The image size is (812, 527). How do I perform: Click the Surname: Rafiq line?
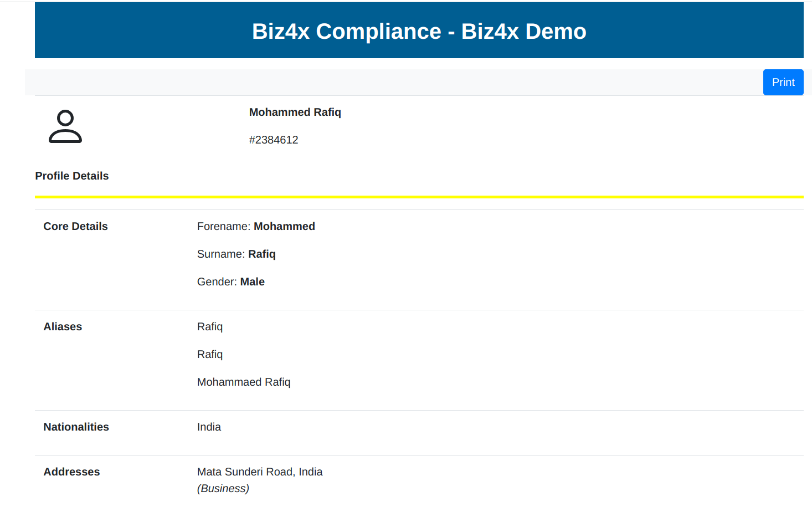click(237, 254)
